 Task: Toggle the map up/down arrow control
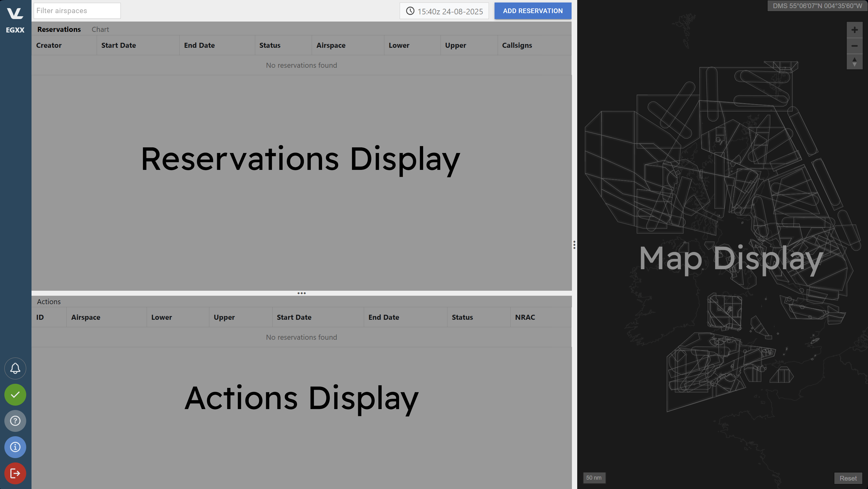pos(855,62)
